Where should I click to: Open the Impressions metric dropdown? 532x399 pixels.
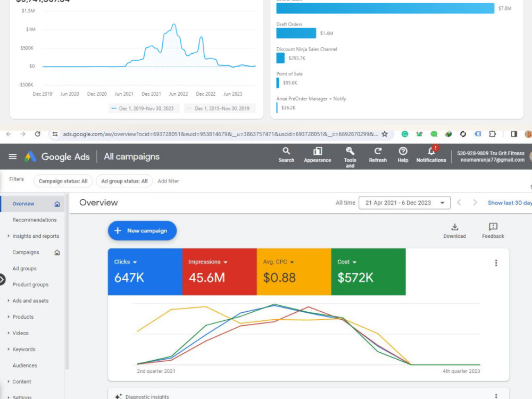pos(207,262)
